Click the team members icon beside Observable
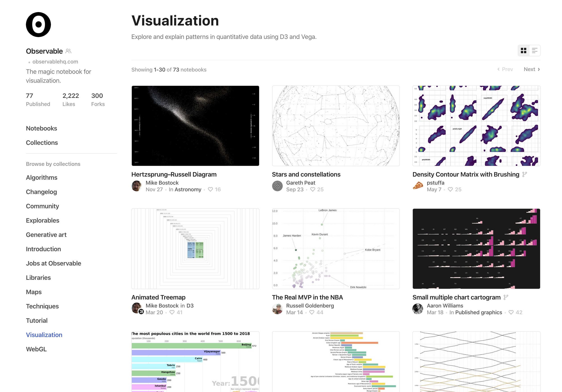Image resolution: width=562 pixels, height=392 pixels. point(69,51)
